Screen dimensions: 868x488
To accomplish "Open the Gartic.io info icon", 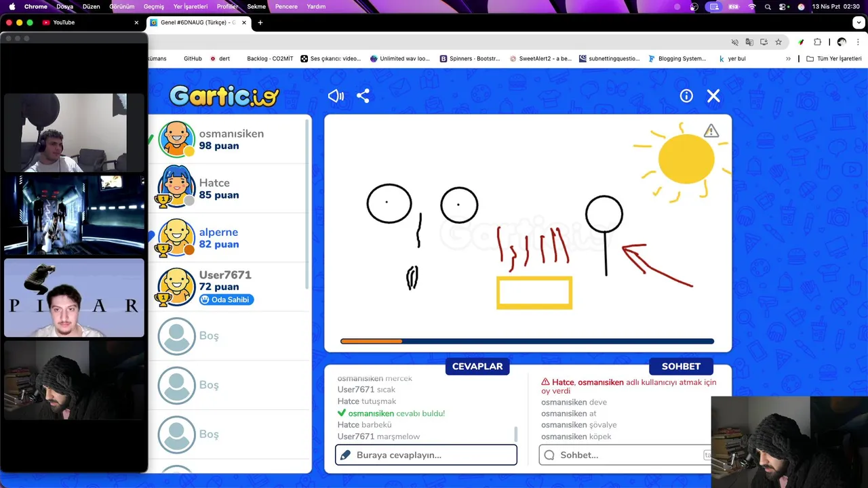I will [x=686, y=96].
